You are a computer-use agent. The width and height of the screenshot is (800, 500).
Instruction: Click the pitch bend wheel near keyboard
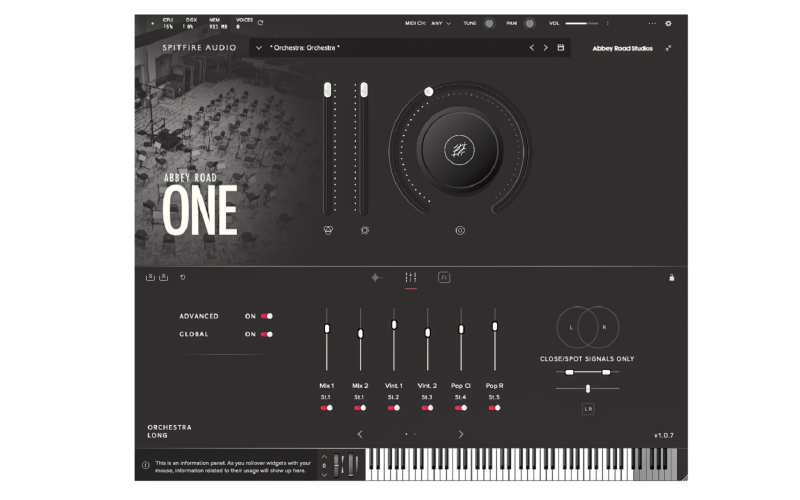pyautogui.click(x=337, y=465)
